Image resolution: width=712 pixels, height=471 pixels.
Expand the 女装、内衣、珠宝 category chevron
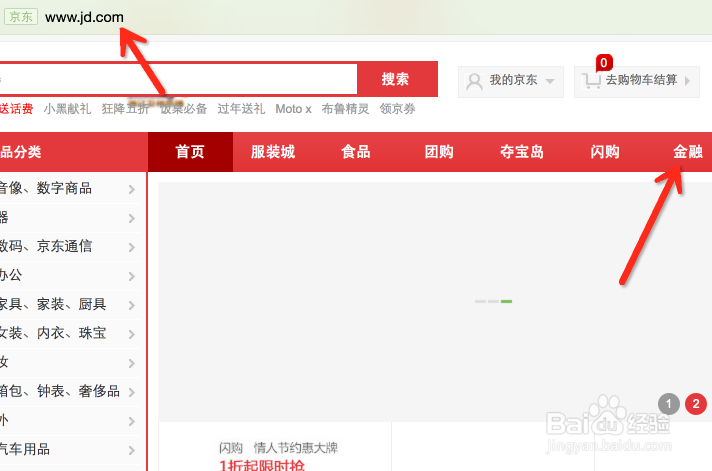click(132, 334)
